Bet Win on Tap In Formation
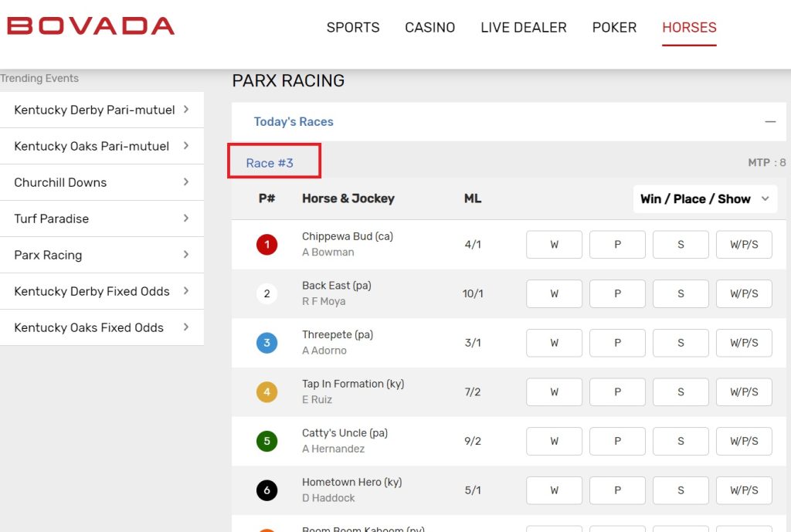 [x=554, y=391]
